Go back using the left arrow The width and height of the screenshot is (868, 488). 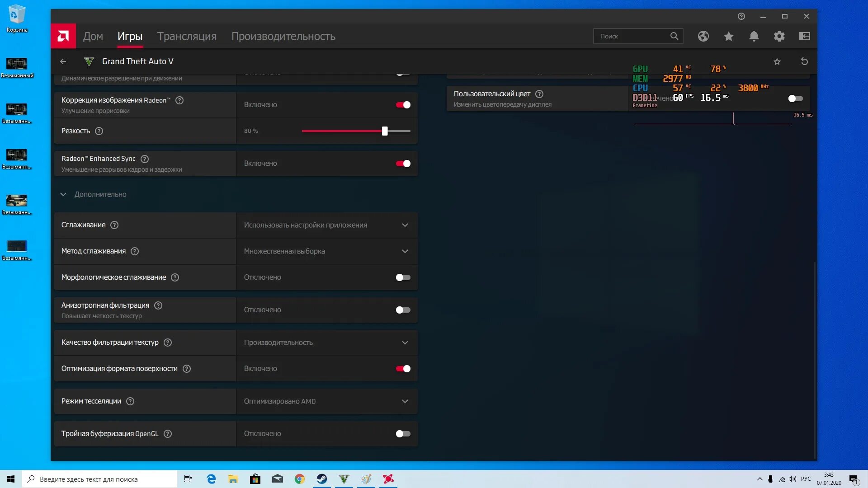[63, 61]
